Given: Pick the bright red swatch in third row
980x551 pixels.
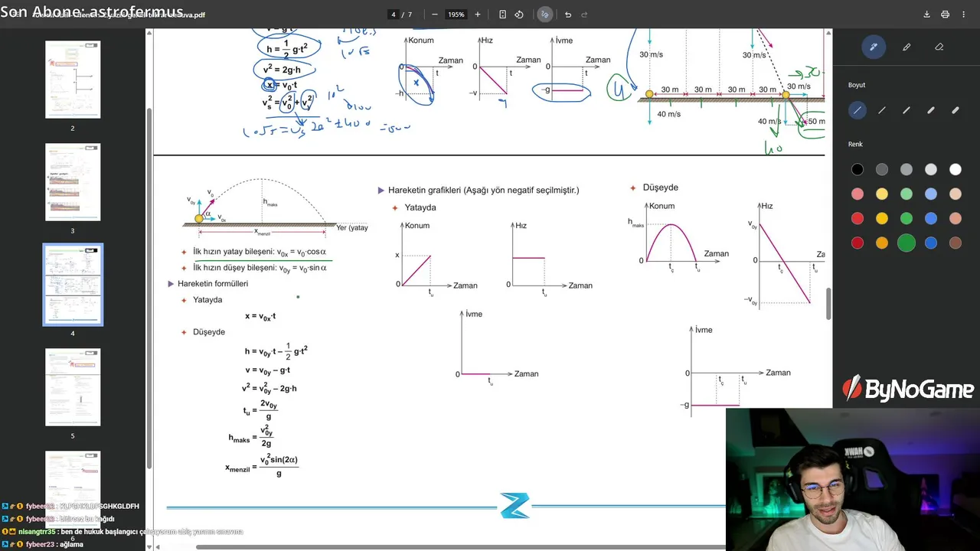Looking at the screenshot, I should click(x=857, y=219).
